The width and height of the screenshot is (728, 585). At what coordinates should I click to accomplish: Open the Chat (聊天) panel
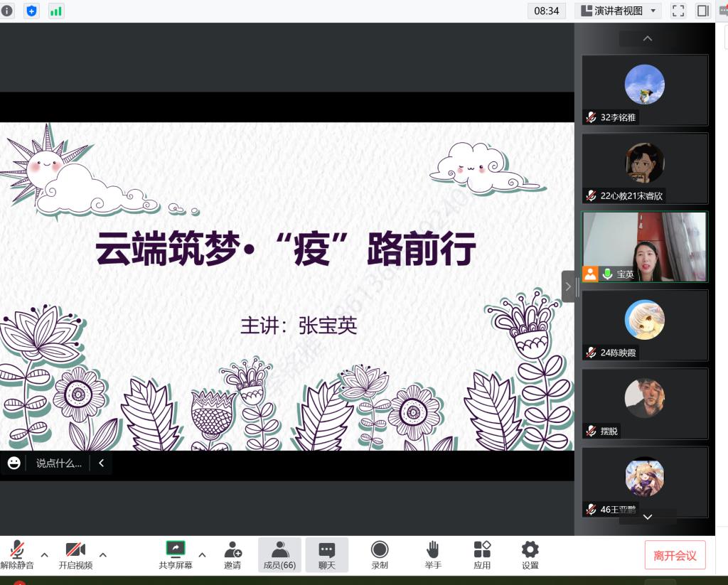click(327, 554)
